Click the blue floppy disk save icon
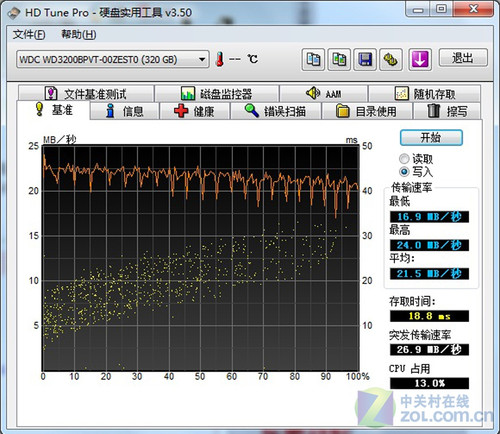The height and width of the screenshot is (434, 500). pyautogui.click(x=365, y=60)
